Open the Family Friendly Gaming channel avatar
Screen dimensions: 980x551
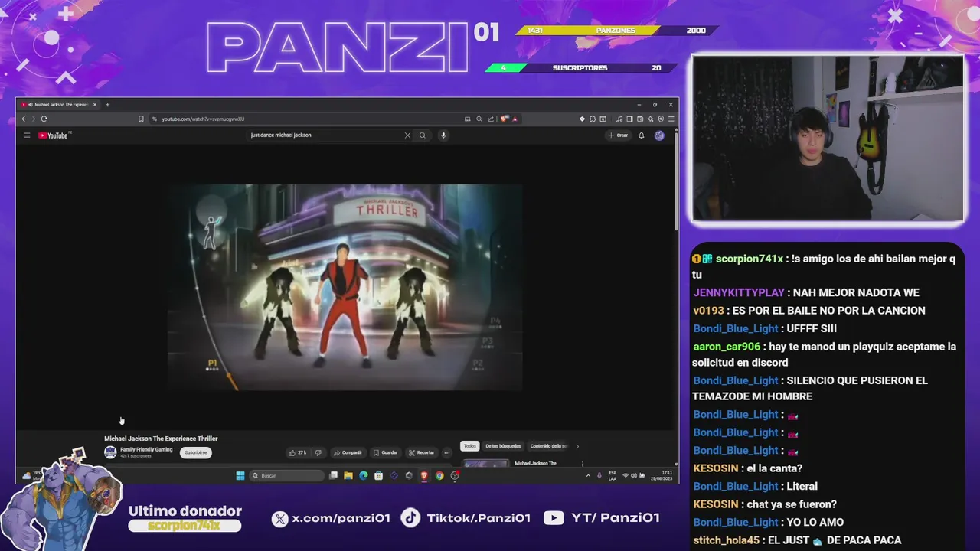[110, 452]
